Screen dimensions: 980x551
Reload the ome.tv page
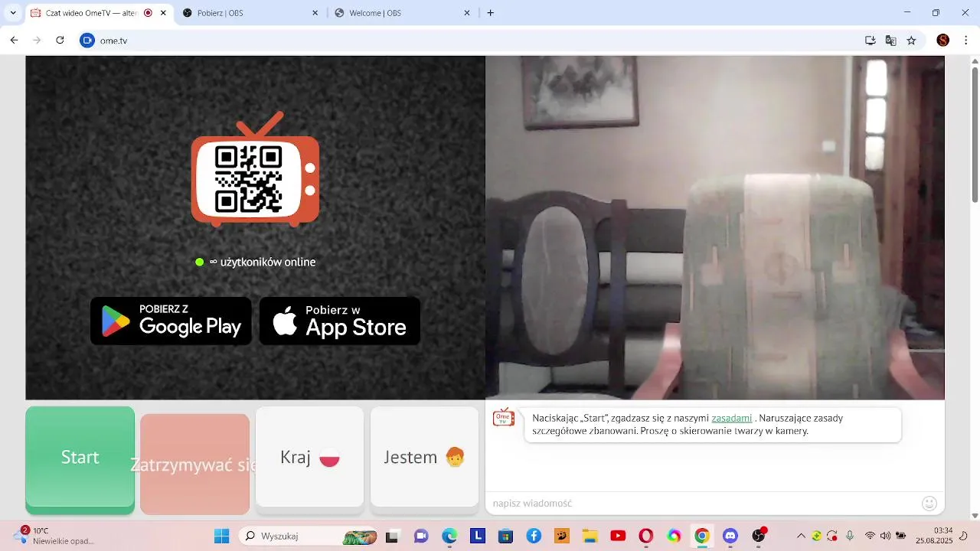pos(60,41)
